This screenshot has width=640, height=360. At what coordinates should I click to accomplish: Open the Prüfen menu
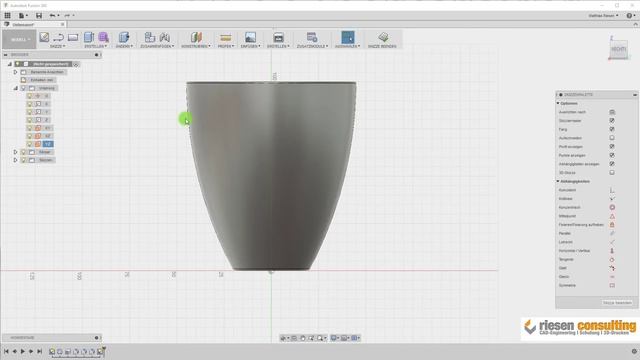225,46
